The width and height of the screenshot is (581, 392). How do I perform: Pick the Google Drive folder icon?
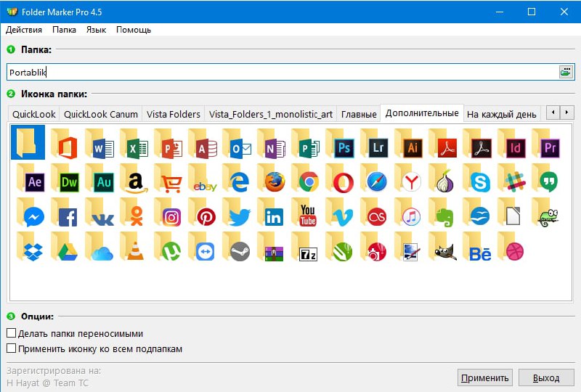(64, 247)
